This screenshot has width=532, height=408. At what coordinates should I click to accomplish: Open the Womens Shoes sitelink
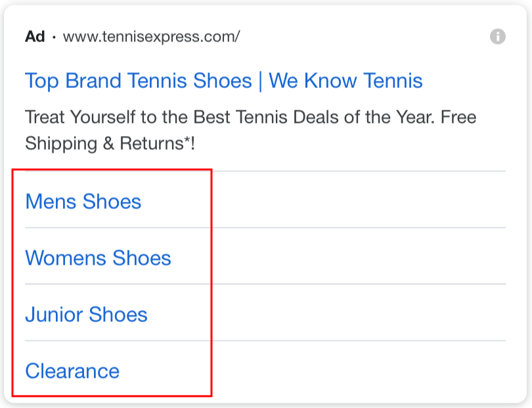point(98,258)
